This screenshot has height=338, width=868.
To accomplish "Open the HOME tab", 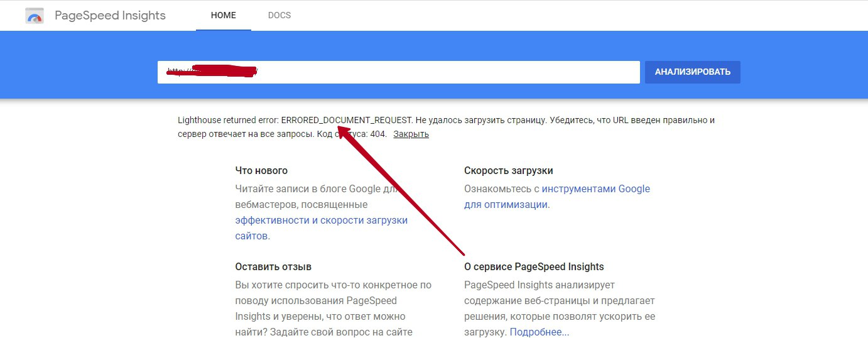I will [x=224, y=15].
